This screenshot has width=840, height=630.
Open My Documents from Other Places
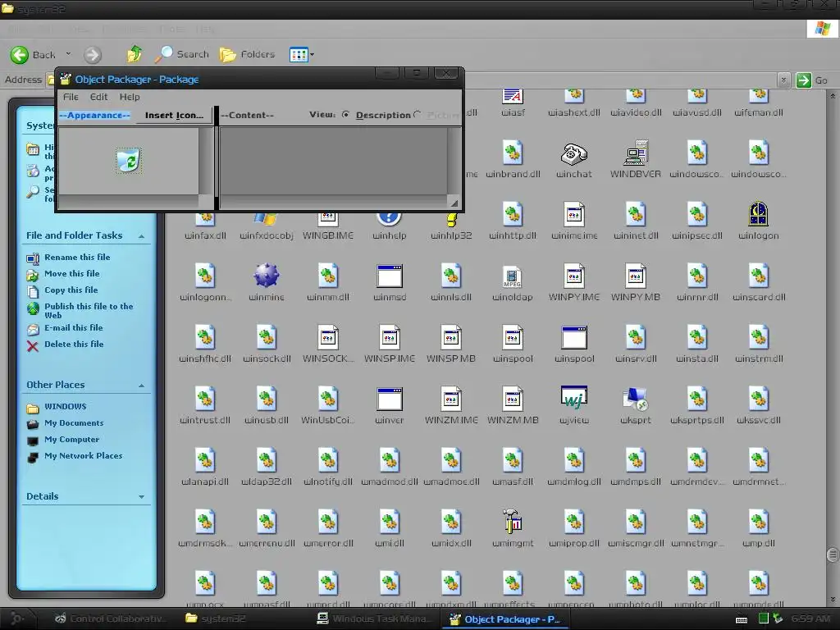click(x=74, y=423)
